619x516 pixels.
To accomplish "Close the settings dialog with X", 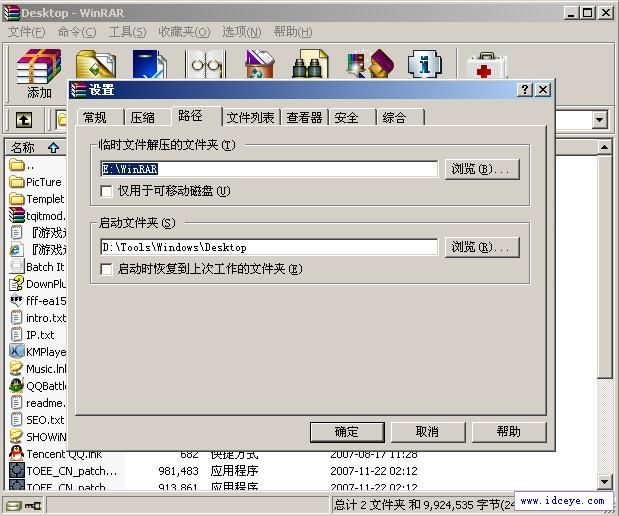I will point(543,90).
